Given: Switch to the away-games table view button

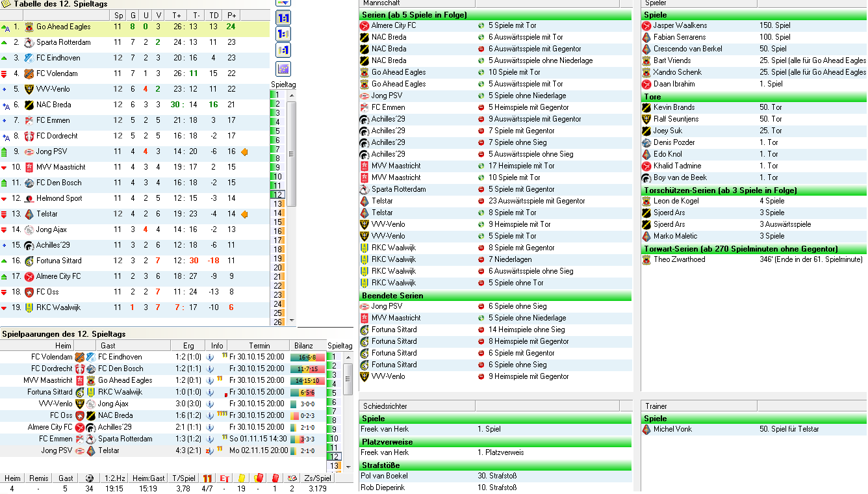Looking at the screenshot, I should click(283, 50).
